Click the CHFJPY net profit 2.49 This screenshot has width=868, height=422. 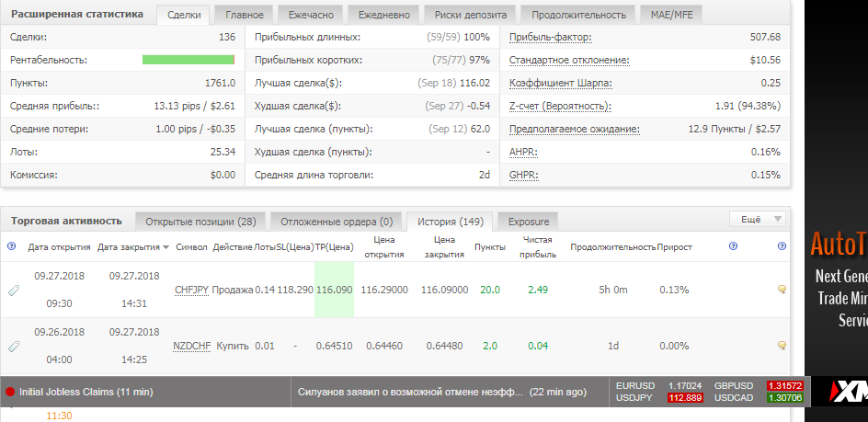pos(538,290)
